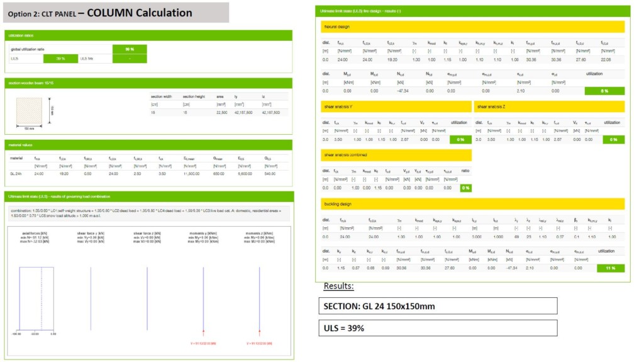This screenshot has height=362, width=644.
Task: Click the axial forces diagram
Action: pos(36,296)
